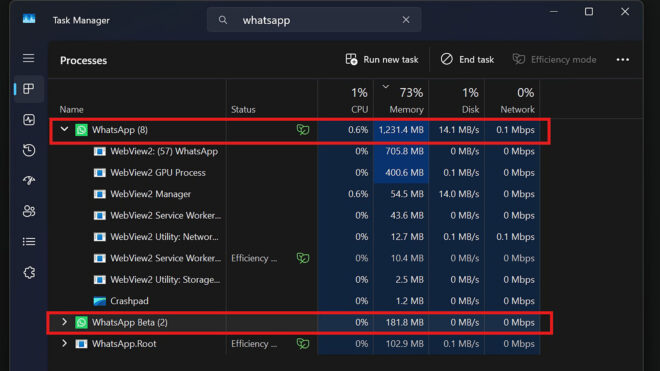The height and width of the screenshot is (371, 660).
Task: Click the 102.9 MB memory value
Action: [x=405, y=344]
